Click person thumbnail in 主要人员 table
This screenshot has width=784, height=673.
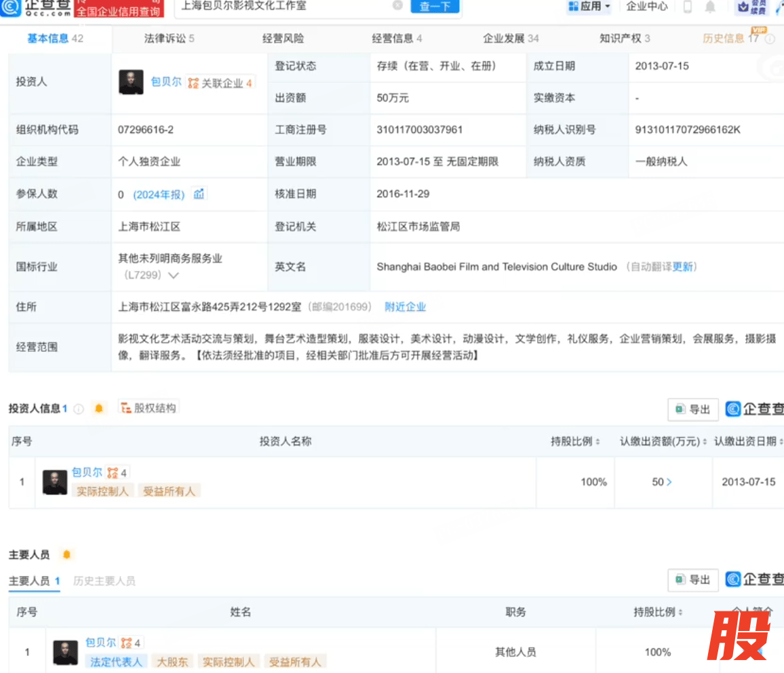[66, 653]
